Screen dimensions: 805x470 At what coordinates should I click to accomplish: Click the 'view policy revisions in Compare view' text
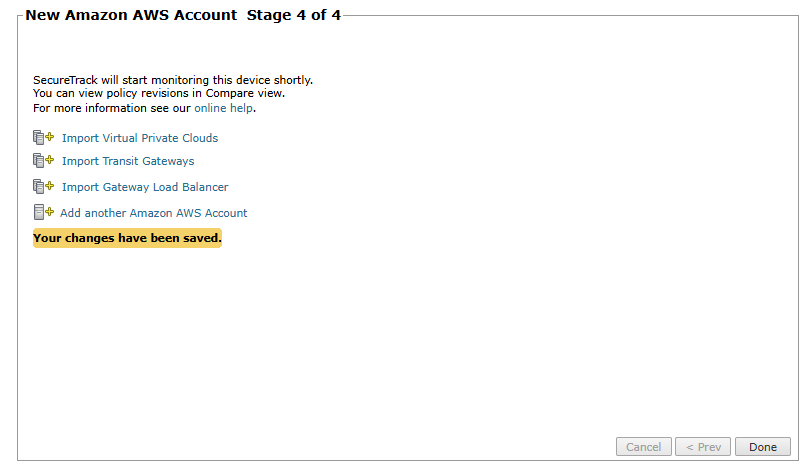click(170, 94)
